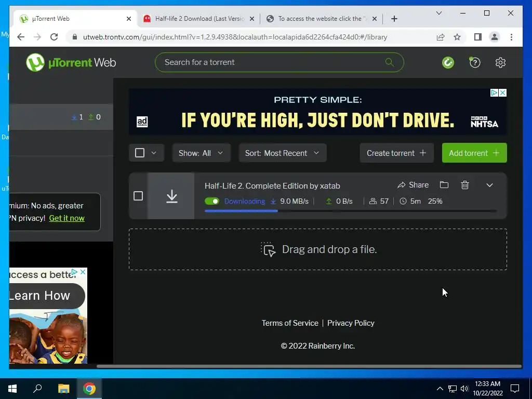Image resolution: width=532 pixels, height=399 pixels.
Task: Click the sidebar download count '1' indicator
Action: (77, 117)
